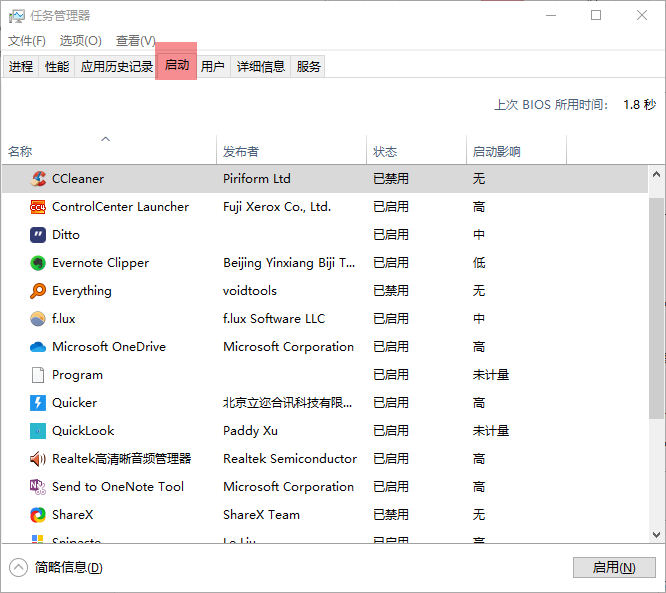Select the QuickLook icon

38,431
